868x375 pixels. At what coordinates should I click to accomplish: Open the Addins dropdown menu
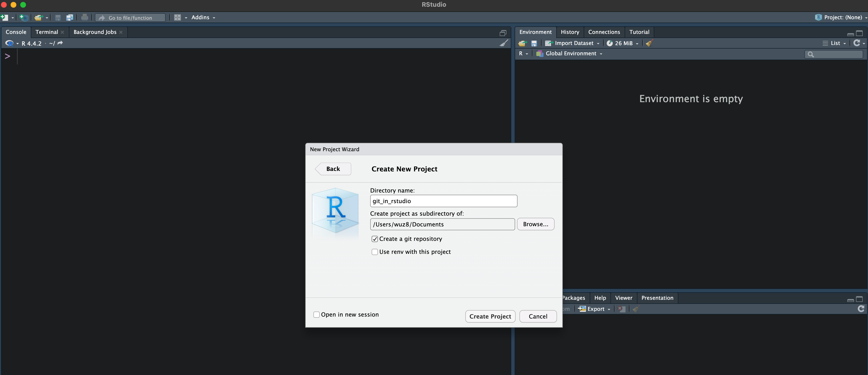pyautogui.click(x=203, y=18)
